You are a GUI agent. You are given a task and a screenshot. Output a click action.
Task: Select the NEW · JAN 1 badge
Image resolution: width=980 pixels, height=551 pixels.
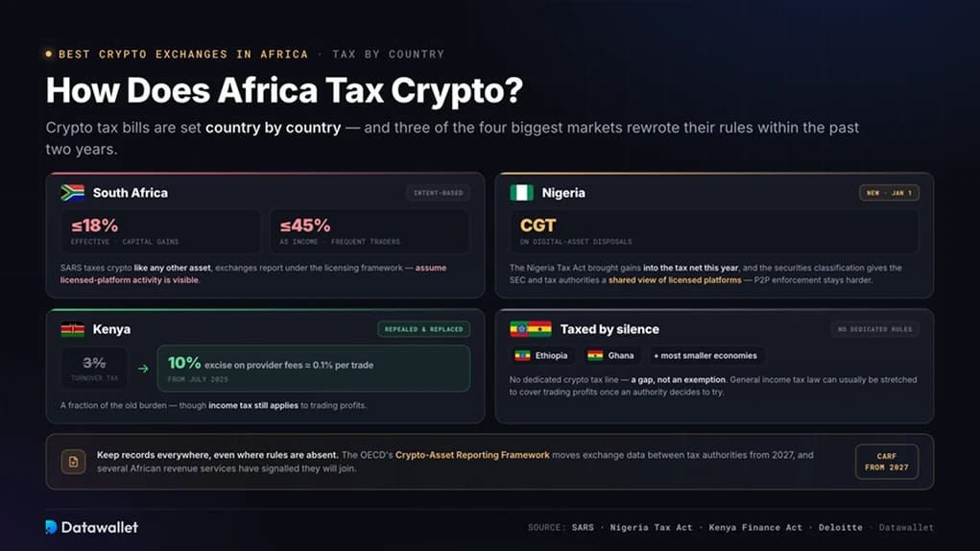pos(889,193)
